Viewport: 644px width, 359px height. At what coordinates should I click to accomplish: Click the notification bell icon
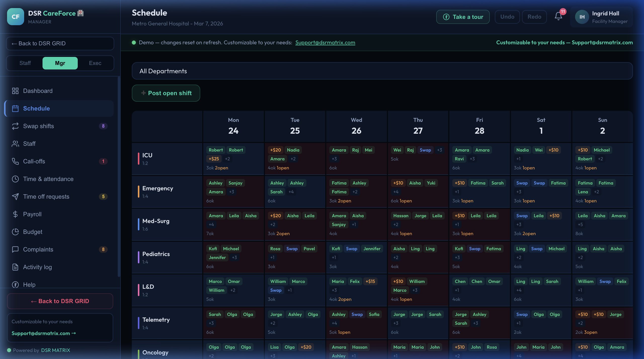(x=558, y=17)
